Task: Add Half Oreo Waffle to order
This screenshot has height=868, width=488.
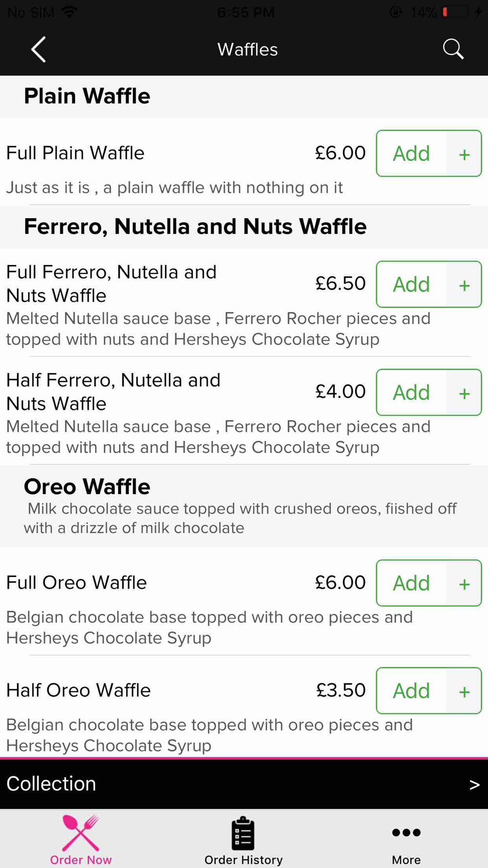Action: coord(411,691)
